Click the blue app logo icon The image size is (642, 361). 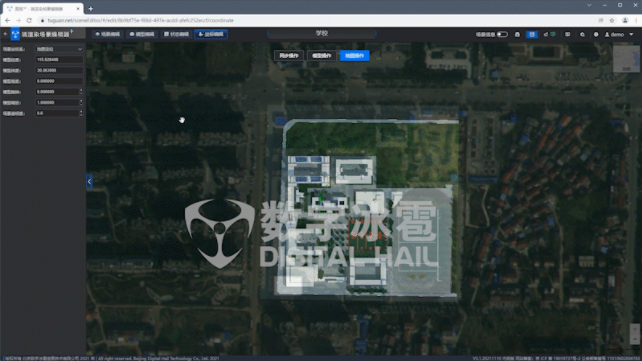click(x=15, y=34)
